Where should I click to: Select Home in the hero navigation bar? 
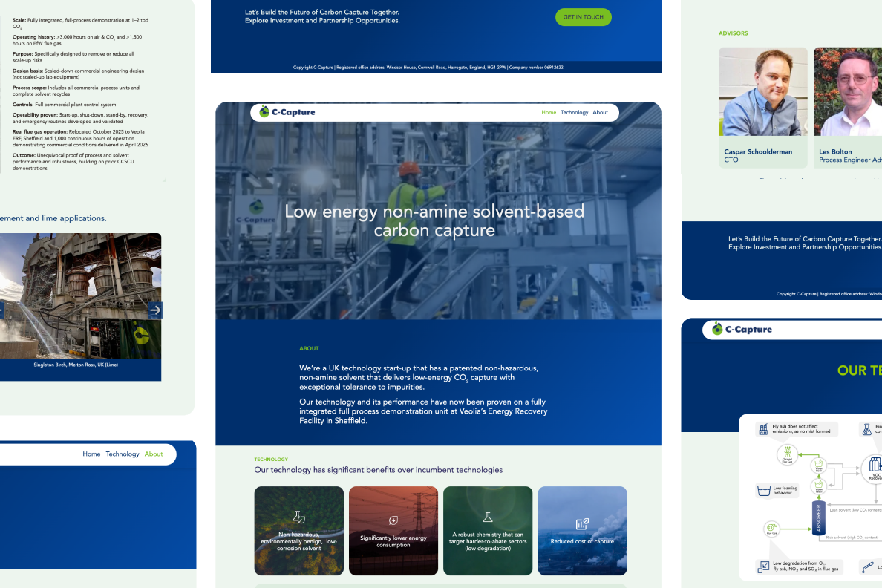tap(549, 113)
